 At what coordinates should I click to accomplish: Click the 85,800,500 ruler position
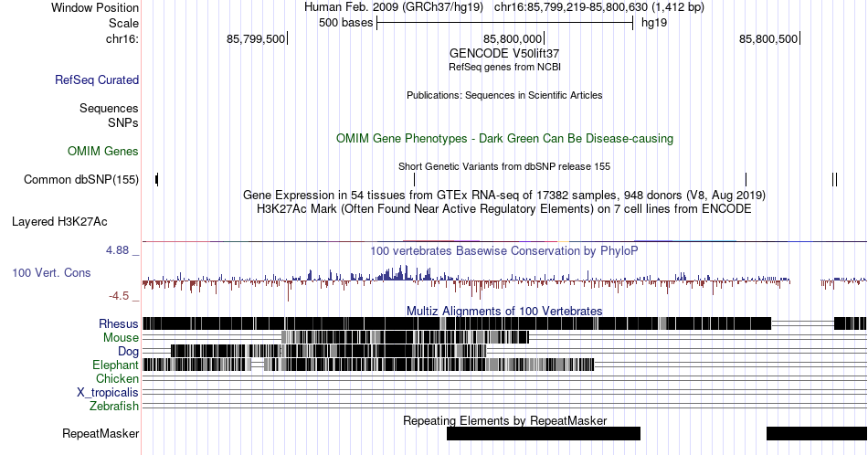pyautogui.click(x=768, y=38)
